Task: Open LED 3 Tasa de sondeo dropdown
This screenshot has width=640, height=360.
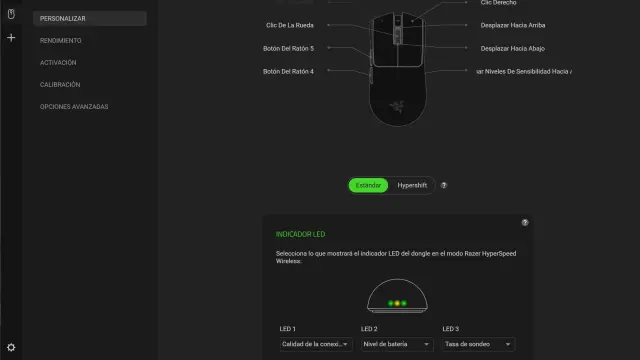Action: [x=478, y=344]
